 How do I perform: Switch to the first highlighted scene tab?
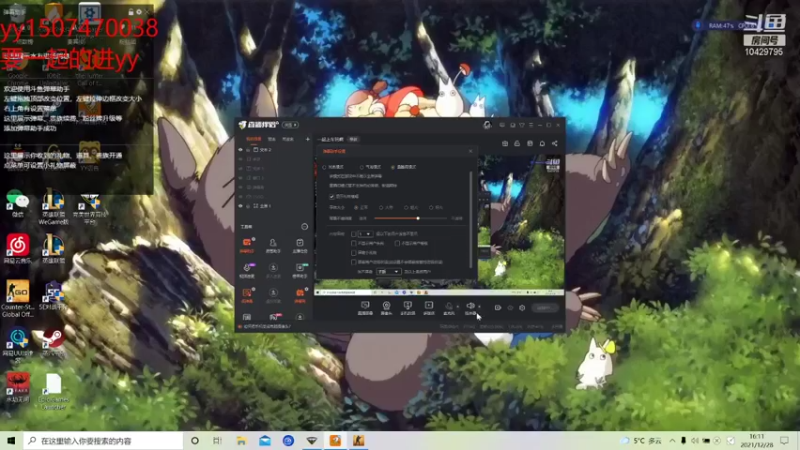pyautogui.click(x=254, y=139)
